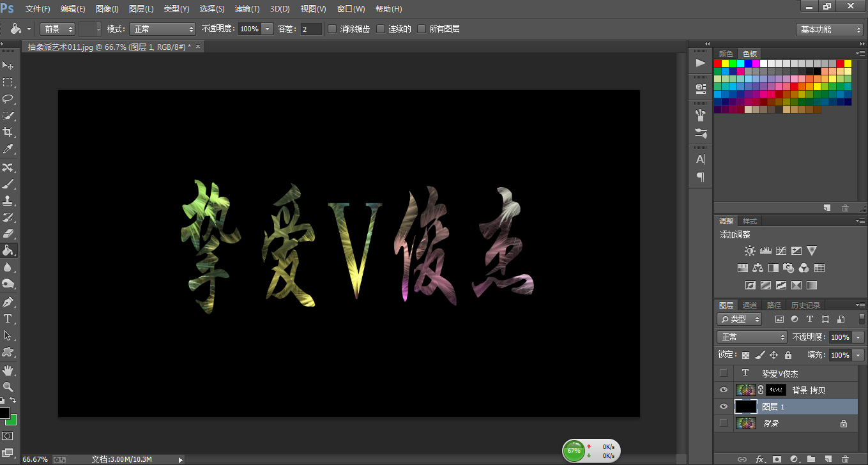Screen dimensions: 868x465
Task: Click the green background color swatch
Action: 12,420
